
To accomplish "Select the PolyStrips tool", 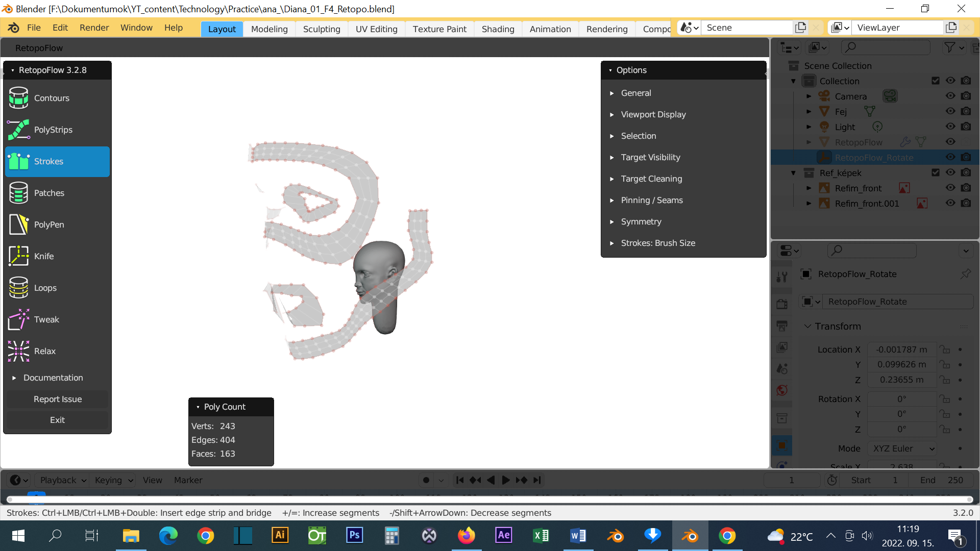I will (53, 130).
